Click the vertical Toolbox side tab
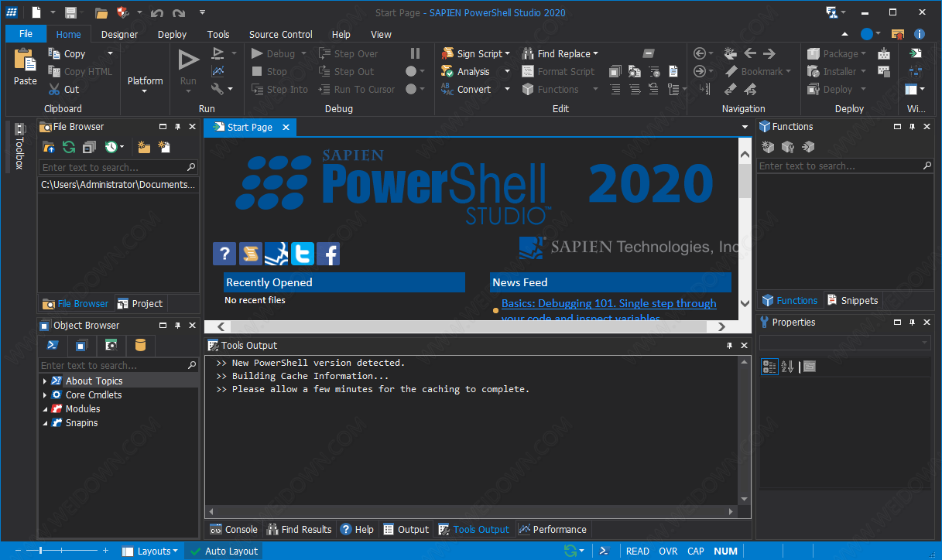 click(x=20, y=147)
